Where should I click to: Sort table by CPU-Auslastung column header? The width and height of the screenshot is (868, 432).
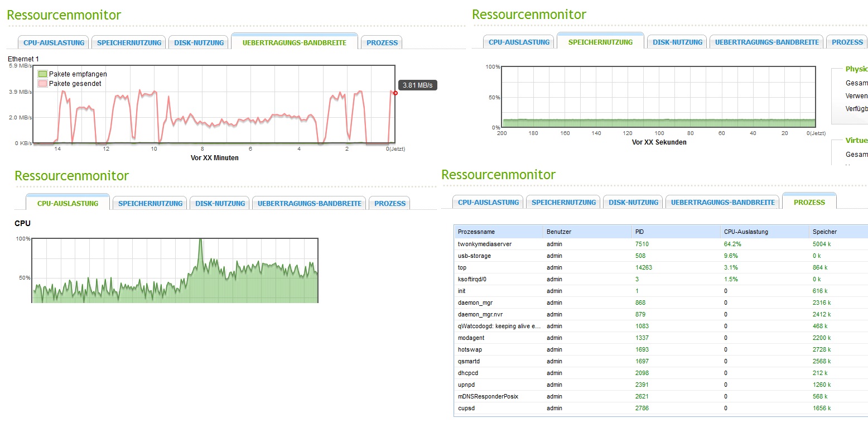(764, 232)
